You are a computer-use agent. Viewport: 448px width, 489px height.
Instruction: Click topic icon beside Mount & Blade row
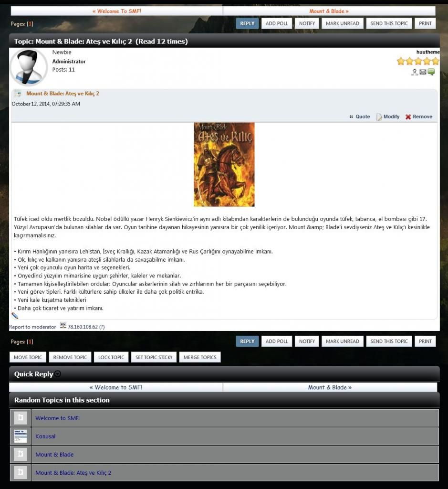(20, 454)
